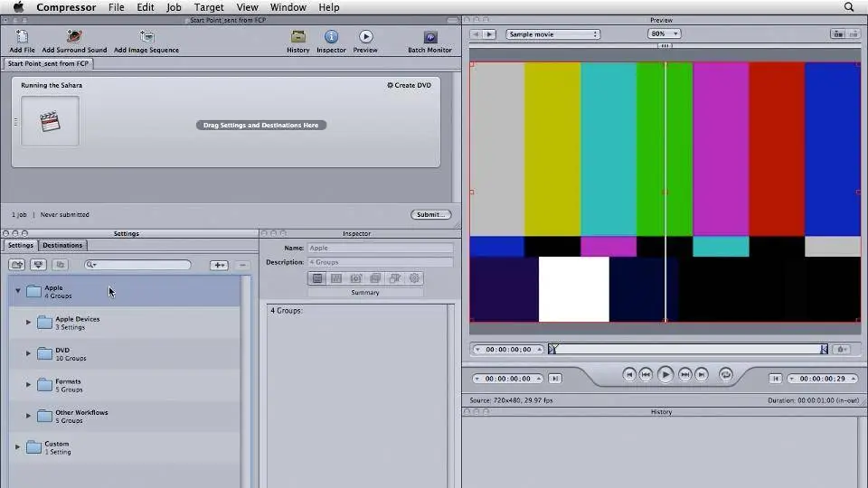This screenshot has height=488, width=868.
Task: Click the Preview toolbar icon
Action: [x=365, y=41]
